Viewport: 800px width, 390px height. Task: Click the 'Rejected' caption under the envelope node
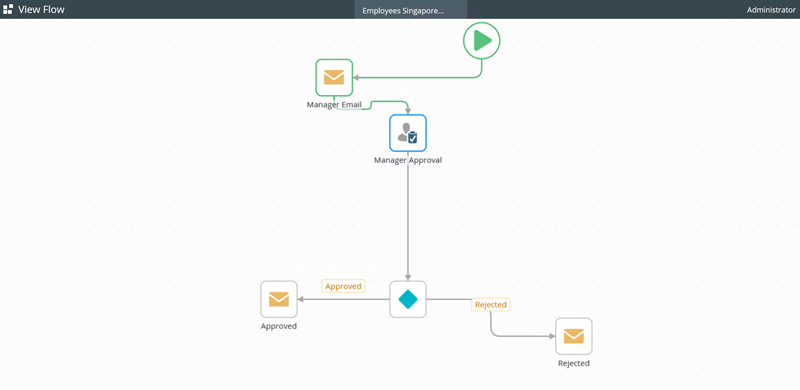[x=573, y=363]
